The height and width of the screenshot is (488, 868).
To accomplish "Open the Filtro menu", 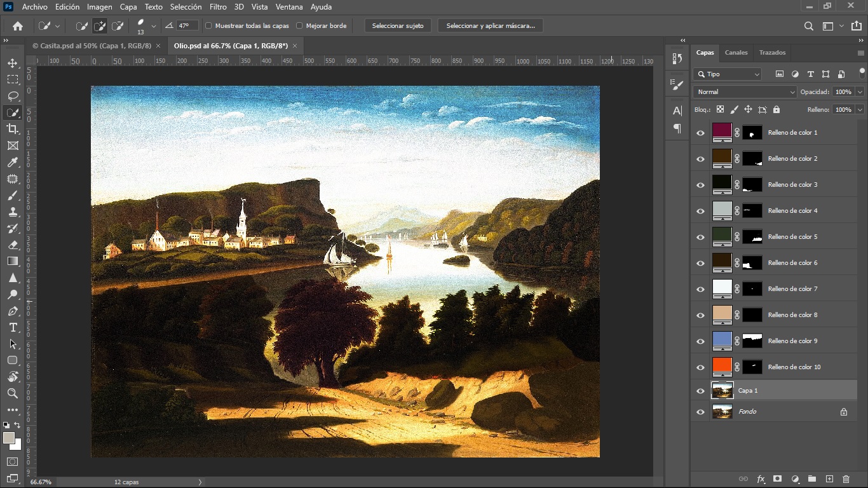I will point(218,7).
